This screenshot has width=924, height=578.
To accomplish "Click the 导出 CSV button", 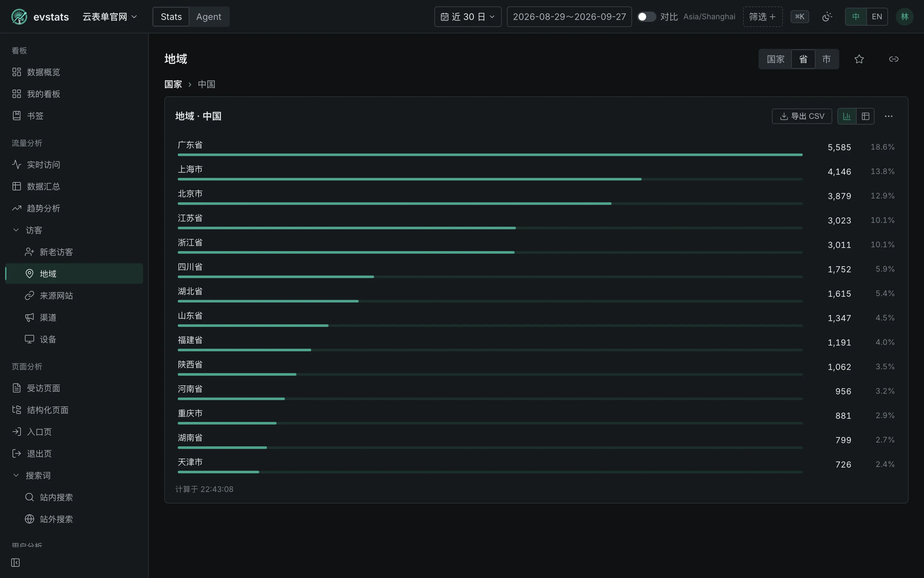I will coord(802,116).
